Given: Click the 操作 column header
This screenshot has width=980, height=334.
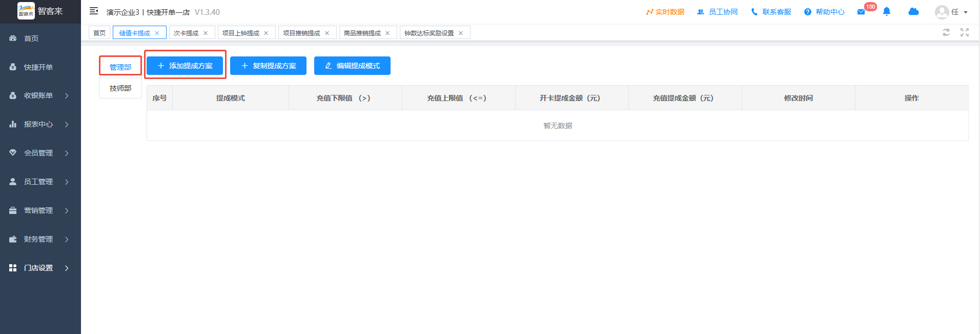Looking at the screenshot, I should pyautogui.click(x=912, y=98).
